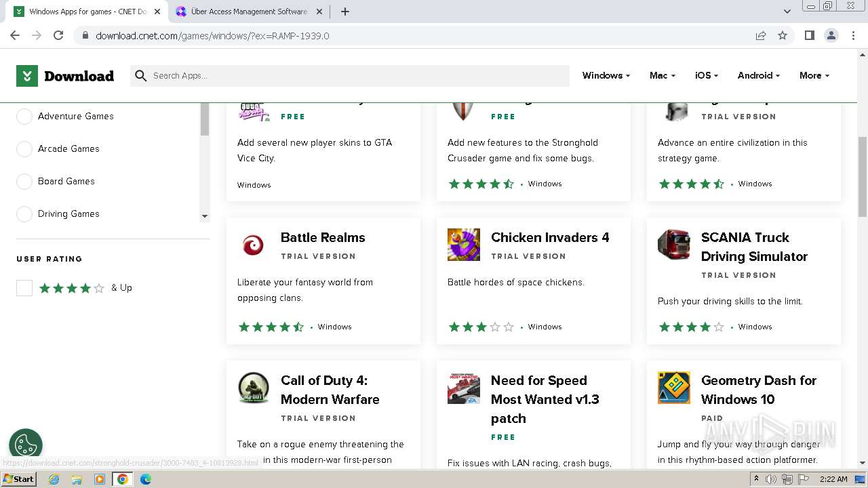868x488 pixels.
Task: Go back using browser back arrow
Action: [x=15, y=35]
